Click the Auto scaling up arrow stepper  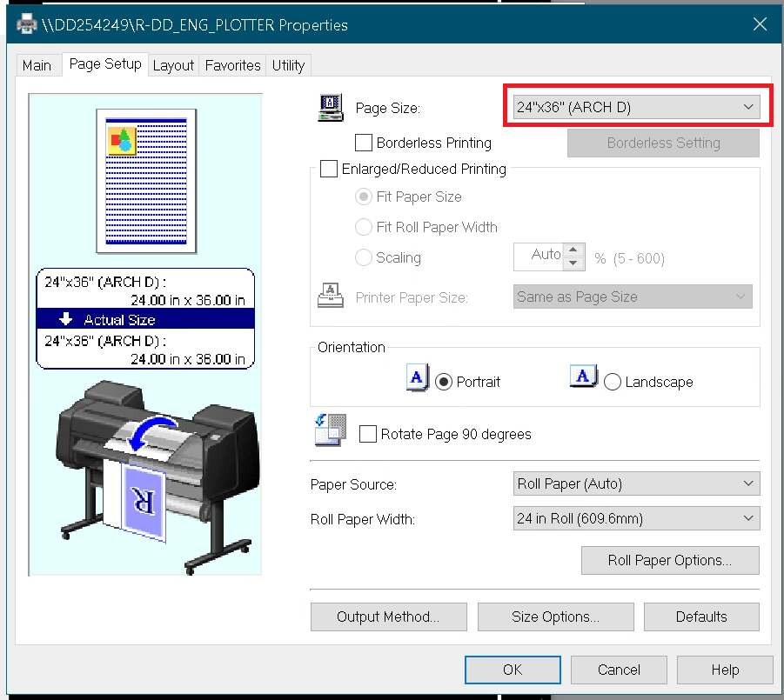coord(573,251)
